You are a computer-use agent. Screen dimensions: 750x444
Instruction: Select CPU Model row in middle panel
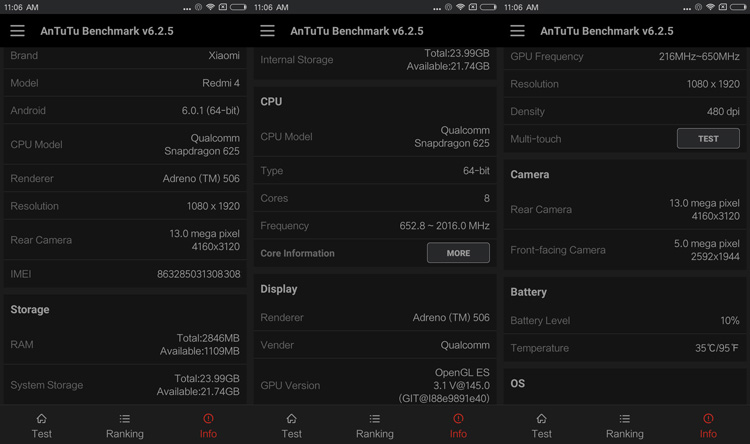(375, 137)
